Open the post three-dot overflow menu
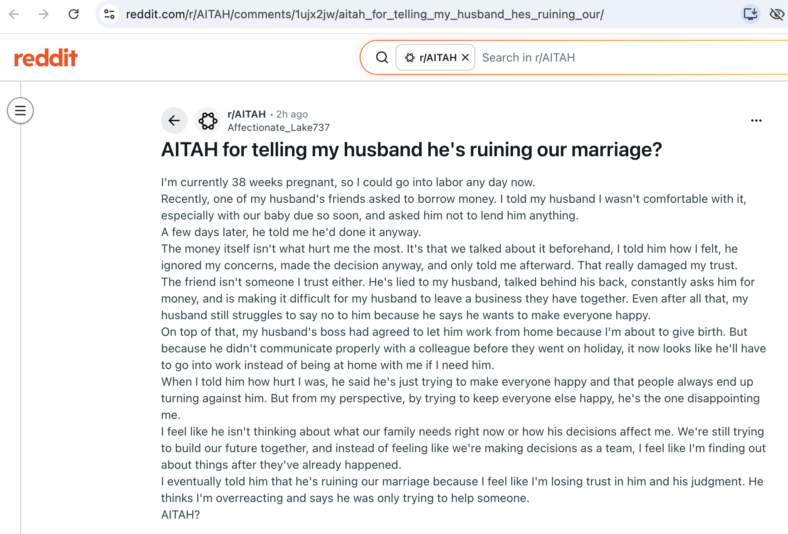The image size is (788, 534). click(x=756, y=121)
